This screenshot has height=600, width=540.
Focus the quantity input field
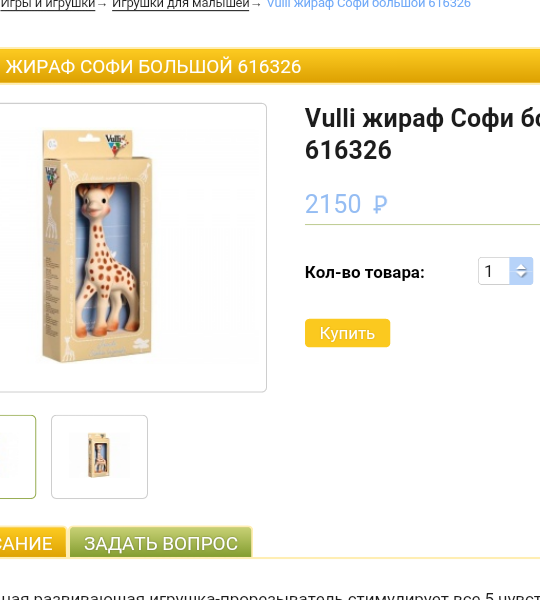coord(494,271)
